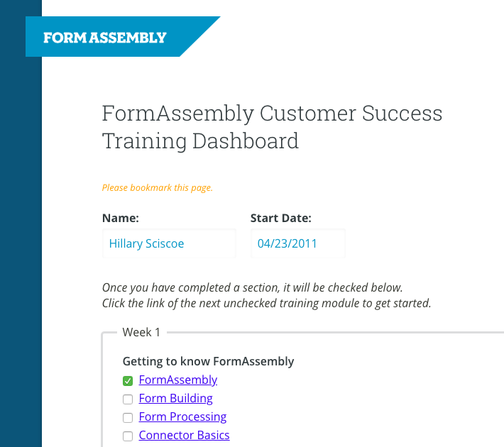
Task: Click the 'Start Date:' field label
Action: pyautogui.click(x=281, y=219)
